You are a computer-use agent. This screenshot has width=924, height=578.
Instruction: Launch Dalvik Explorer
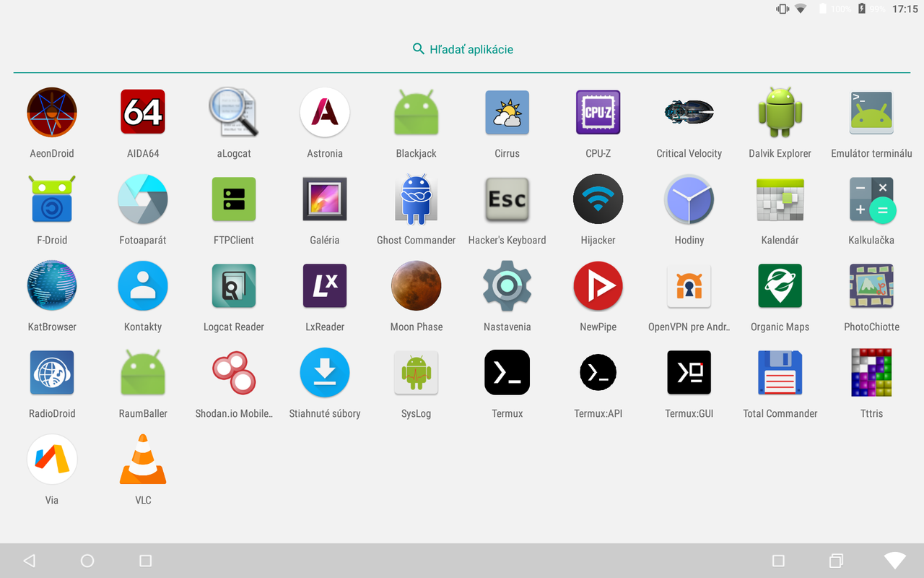click(780, 113)
